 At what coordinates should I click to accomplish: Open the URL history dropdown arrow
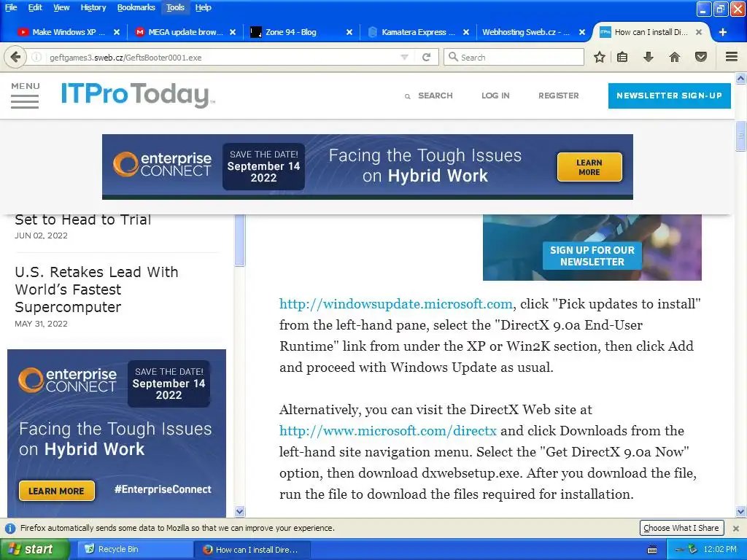click(404, 57)
